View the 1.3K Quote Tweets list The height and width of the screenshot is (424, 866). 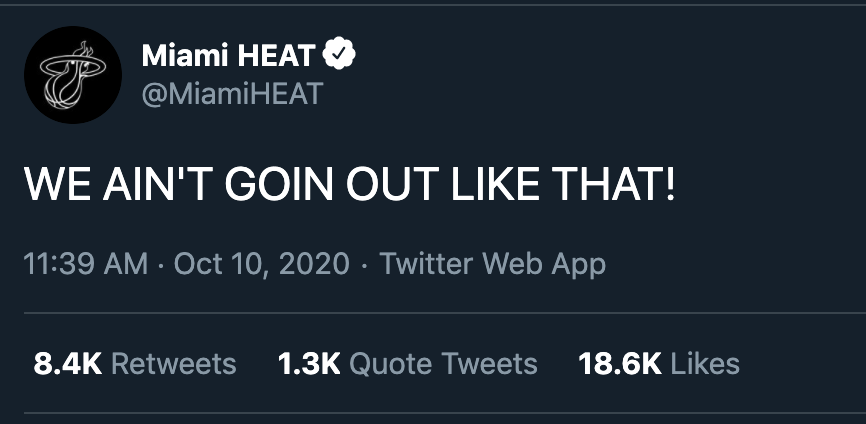point(408,364)
